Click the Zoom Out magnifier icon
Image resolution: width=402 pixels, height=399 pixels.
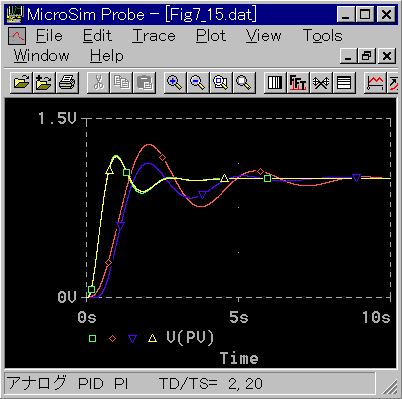[x=198, y=82]
